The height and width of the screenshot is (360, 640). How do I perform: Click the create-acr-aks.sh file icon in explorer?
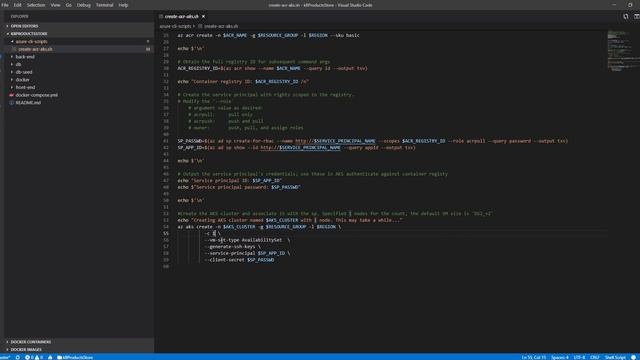point(15,49)
